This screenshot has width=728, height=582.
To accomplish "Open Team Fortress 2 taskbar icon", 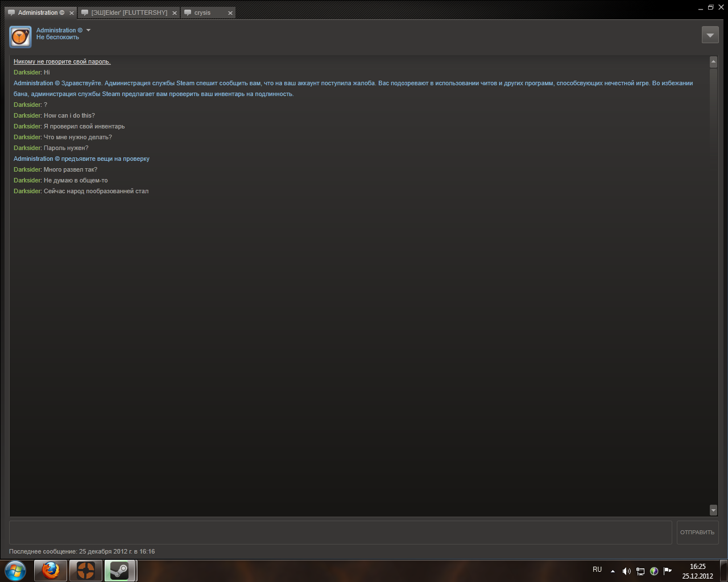I will [86, 571].
